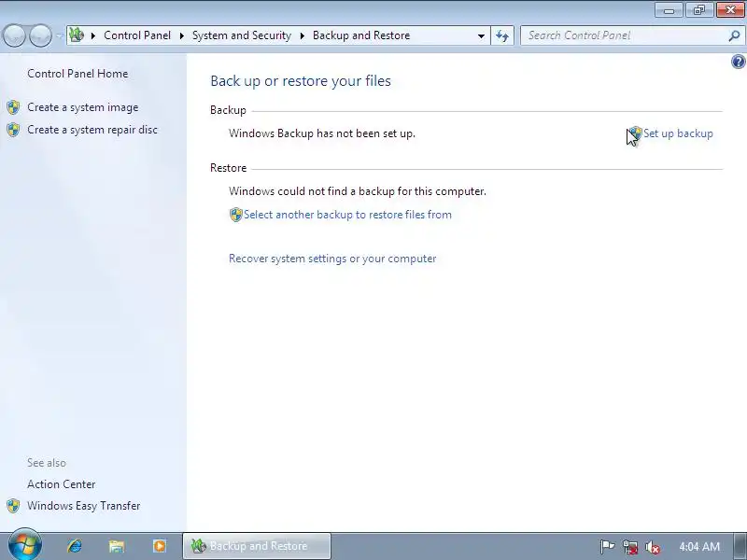Image resolution: width=747 pixels, height=560 pixels.
Task: Open the Windows Start menu orb
Action: point(25,545)
